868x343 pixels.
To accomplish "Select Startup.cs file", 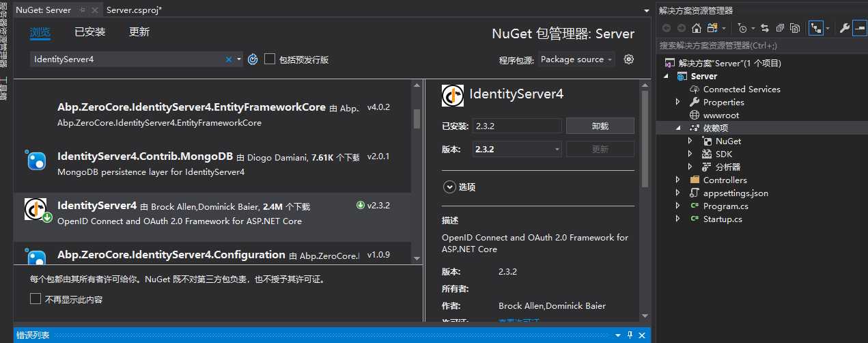I will click(723, 219).
